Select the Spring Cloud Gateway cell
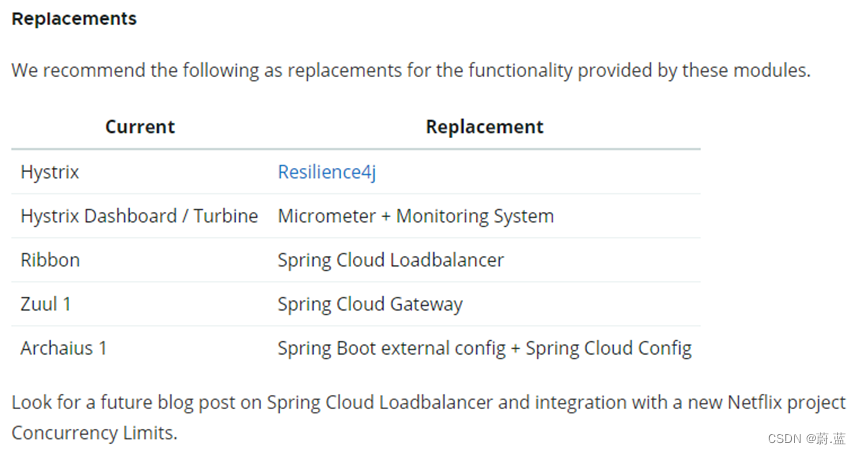Image resolution: width=861 pixels, height=454 pixels. pos(370,304)
